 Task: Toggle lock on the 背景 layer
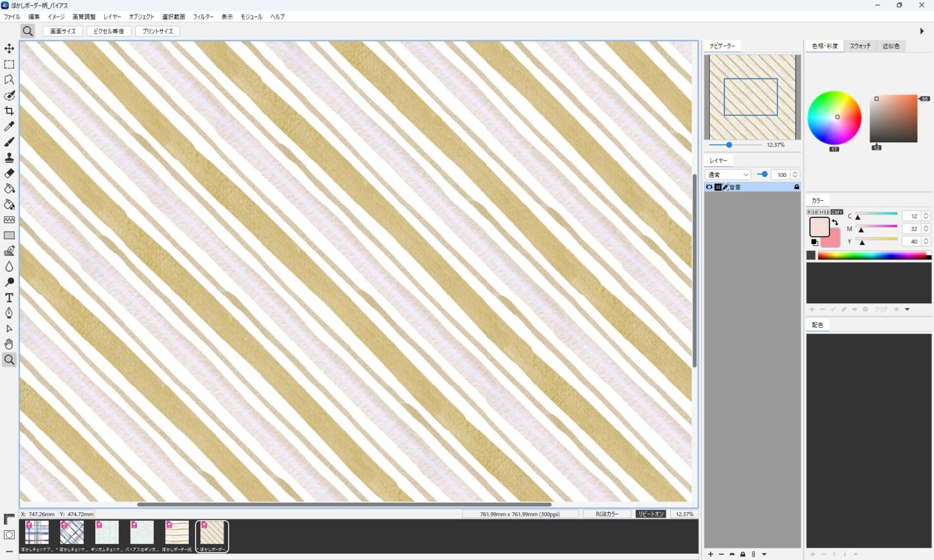[x=797, y=187]
